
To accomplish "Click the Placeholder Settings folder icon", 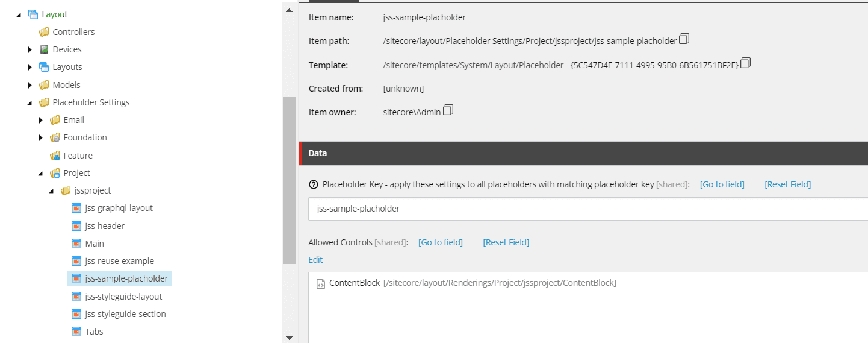I will pyautogui.click(x=44, y=102).
